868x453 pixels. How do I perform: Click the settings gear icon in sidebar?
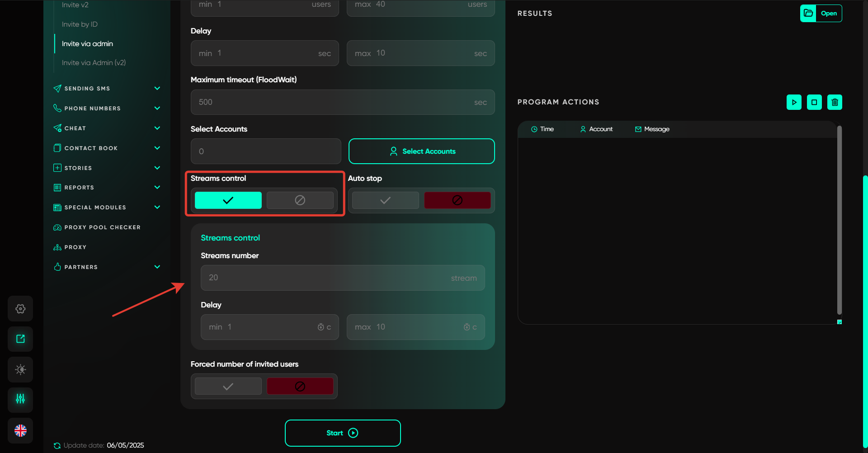click(x=20, y=309)
